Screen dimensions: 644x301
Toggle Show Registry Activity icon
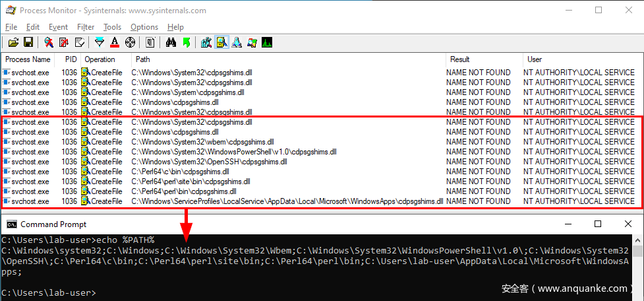click(206, 43)
